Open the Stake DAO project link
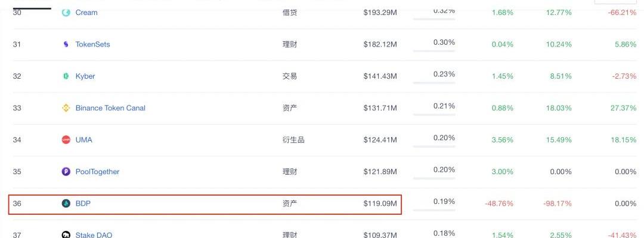The height and width of the screenshot is (238, 644). 94,235
